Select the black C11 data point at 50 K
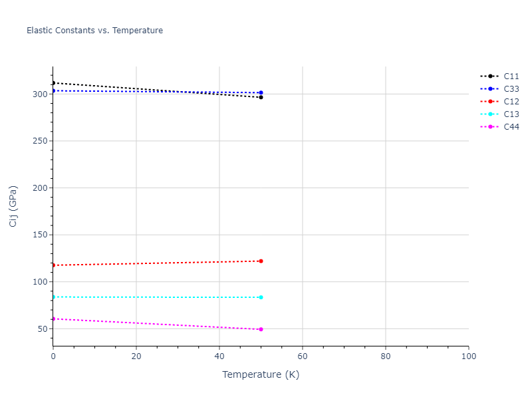 coord(261,97)
